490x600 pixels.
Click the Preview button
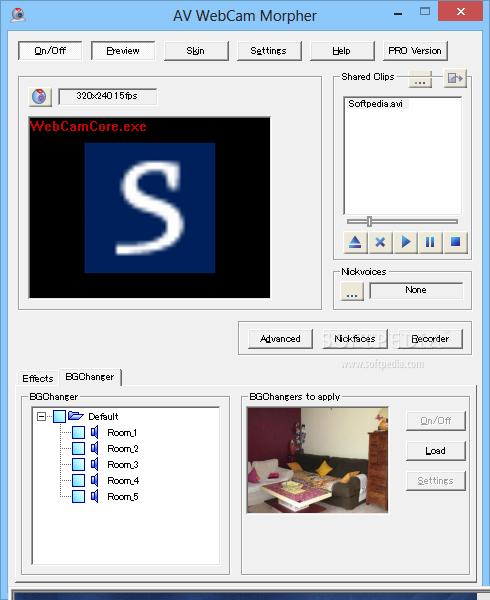pyautogui.click(x=123, y=51)
